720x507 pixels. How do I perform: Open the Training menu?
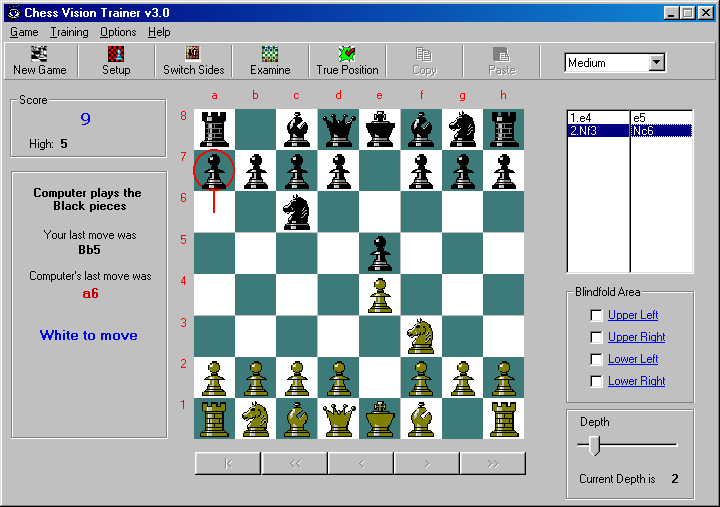click(x=69, y=32)
